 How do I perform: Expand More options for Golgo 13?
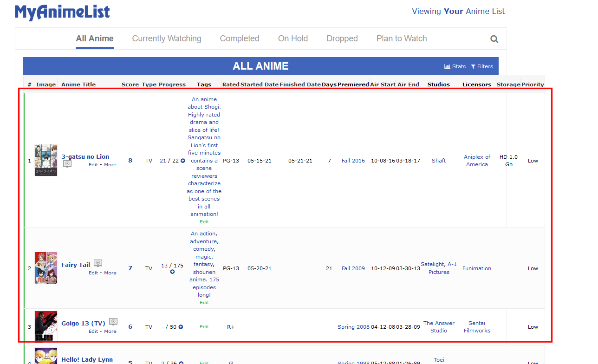(110, 331)
